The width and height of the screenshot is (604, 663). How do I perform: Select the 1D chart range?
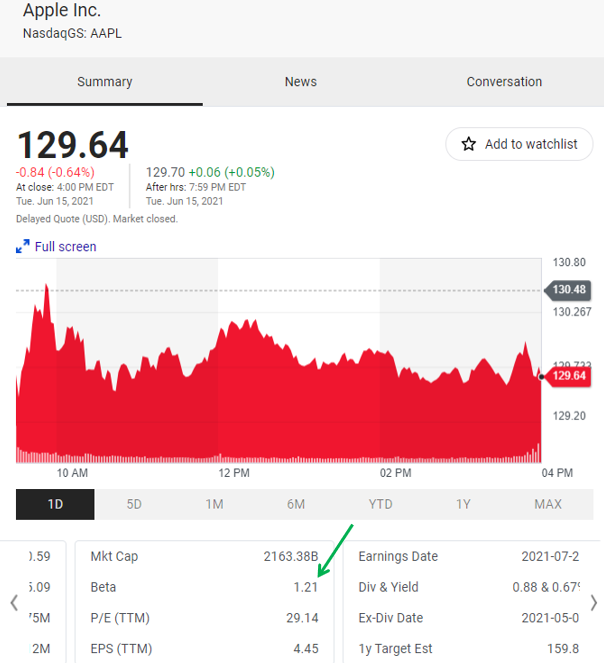55,504
